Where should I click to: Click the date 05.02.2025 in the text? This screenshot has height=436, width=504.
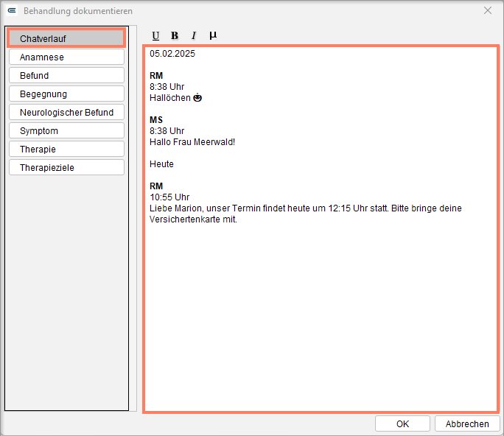172,54
